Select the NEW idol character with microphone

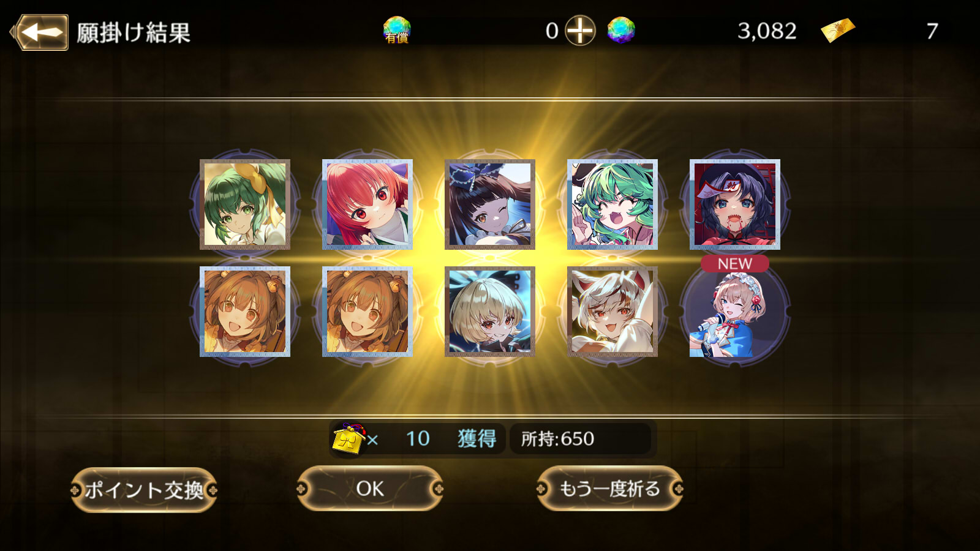(734, 312)
